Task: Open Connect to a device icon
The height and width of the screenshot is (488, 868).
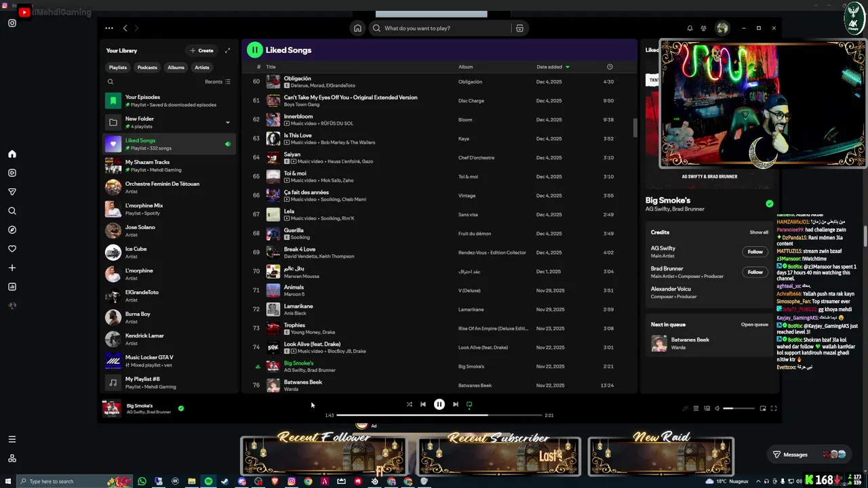Action: [707, 409]
